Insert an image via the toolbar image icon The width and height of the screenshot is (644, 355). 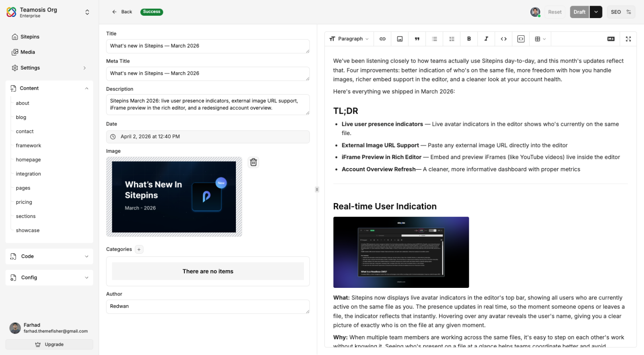click(400, 39)
